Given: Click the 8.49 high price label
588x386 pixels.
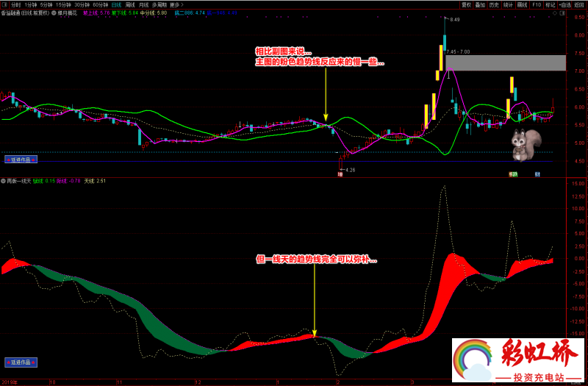Looking at the screenshot, I should [x=454, y=20].
